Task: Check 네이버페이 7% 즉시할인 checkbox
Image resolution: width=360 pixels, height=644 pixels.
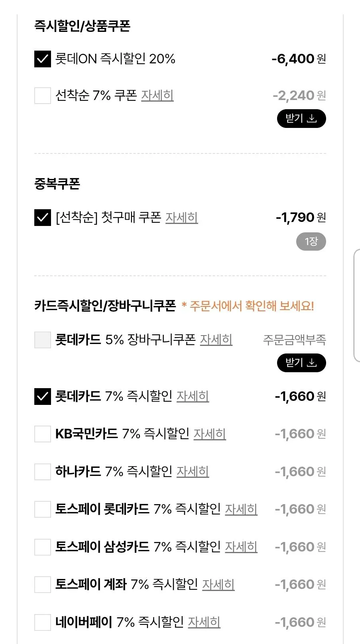Action: [x=43, y=622]
